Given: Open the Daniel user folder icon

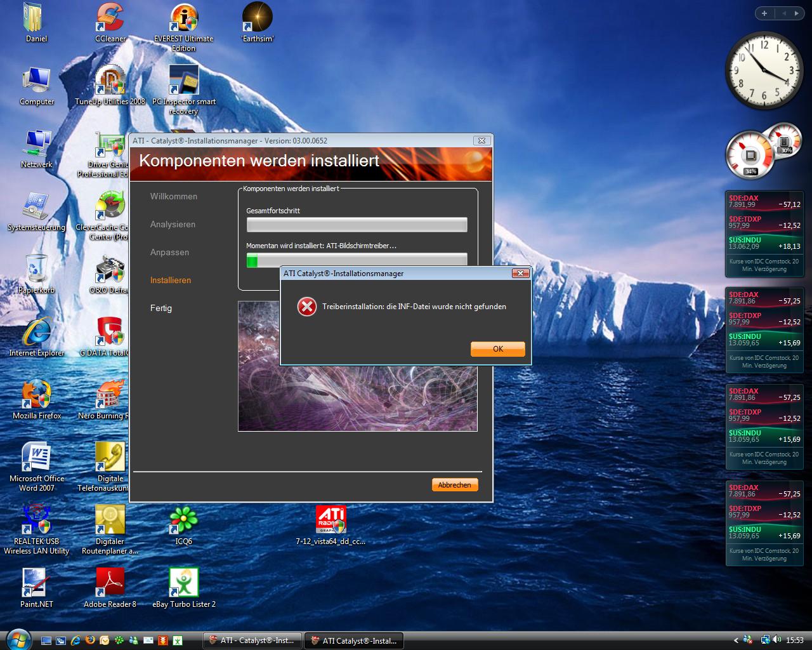Looking at the screenshot, I should (36, 23).
